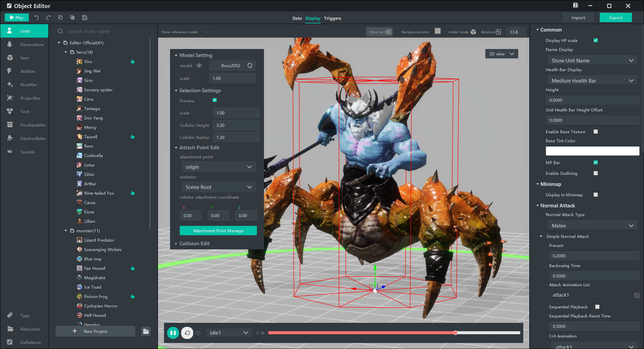The width and height of the screenshot is (644, 349).
Task: Click the undo arrow in the toolbar
Action: pyautogui.click(x=36, y=18)
